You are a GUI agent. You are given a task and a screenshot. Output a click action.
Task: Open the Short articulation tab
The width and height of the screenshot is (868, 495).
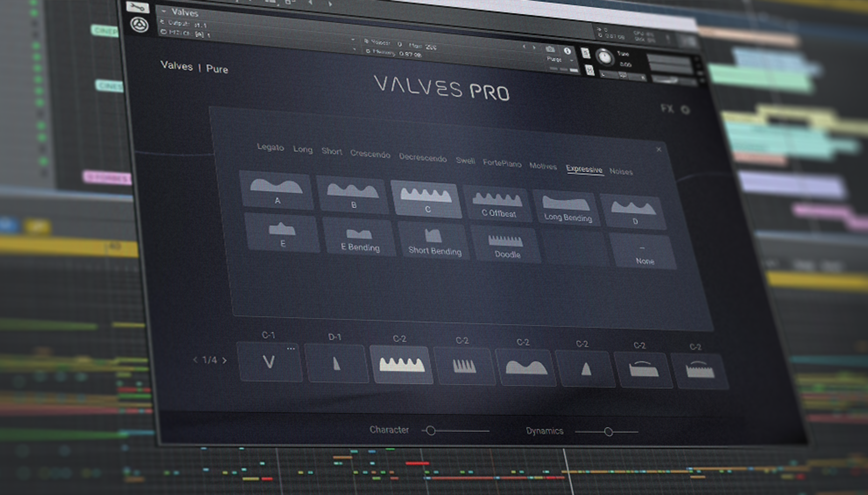(332, 152)
